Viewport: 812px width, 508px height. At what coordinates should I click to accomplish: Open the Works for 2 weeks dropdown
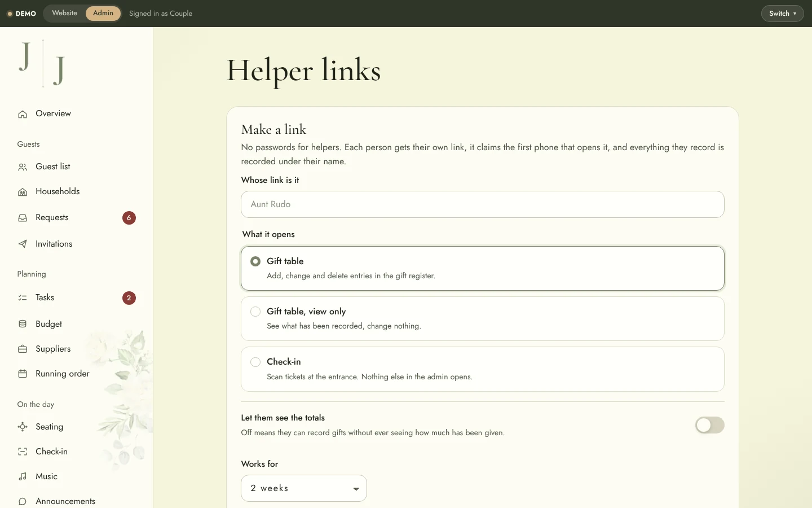point(304,488)
